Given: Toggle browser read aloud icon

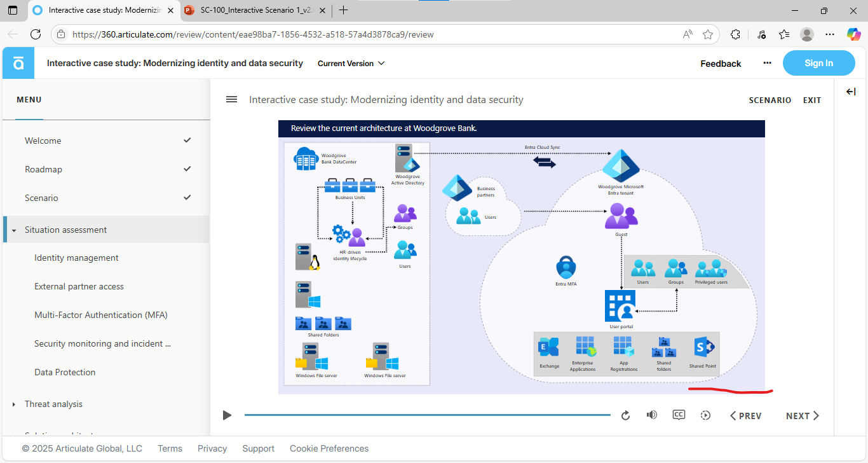Looking at the screenshot, I should coord(688,34).
